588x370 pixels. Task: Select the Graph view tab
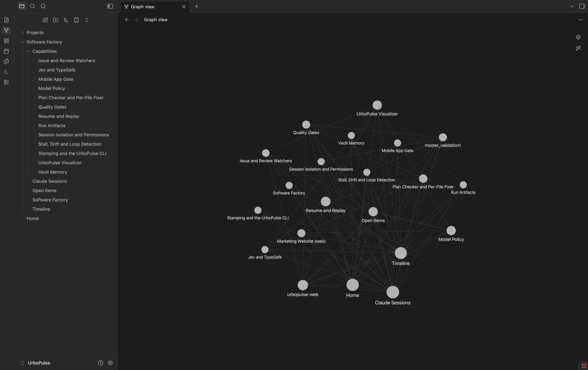(155, 6)
